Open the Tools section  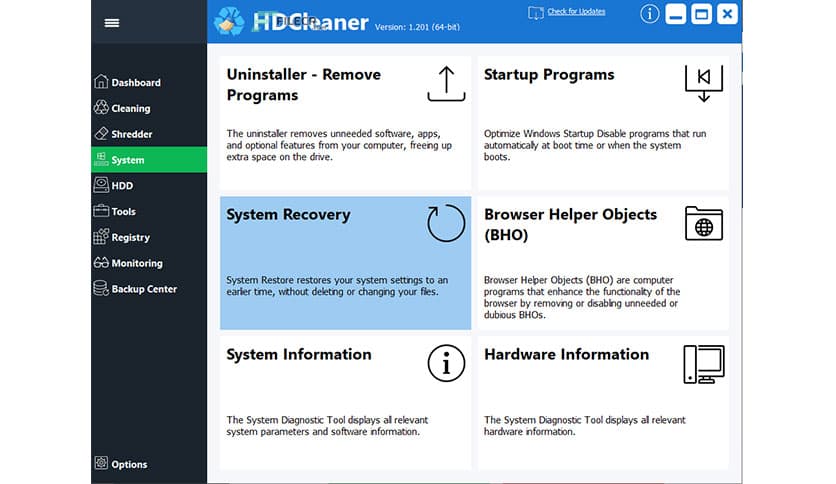149,211
